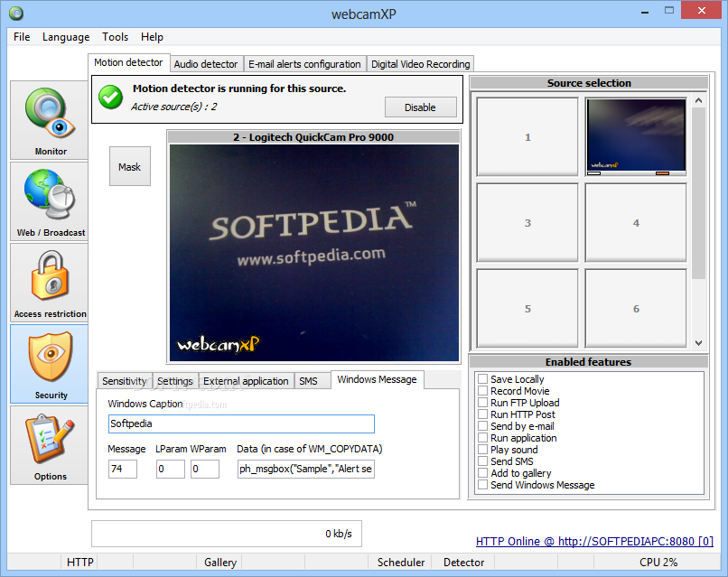Select active source 2 camera thumbnail

point(636,137)
